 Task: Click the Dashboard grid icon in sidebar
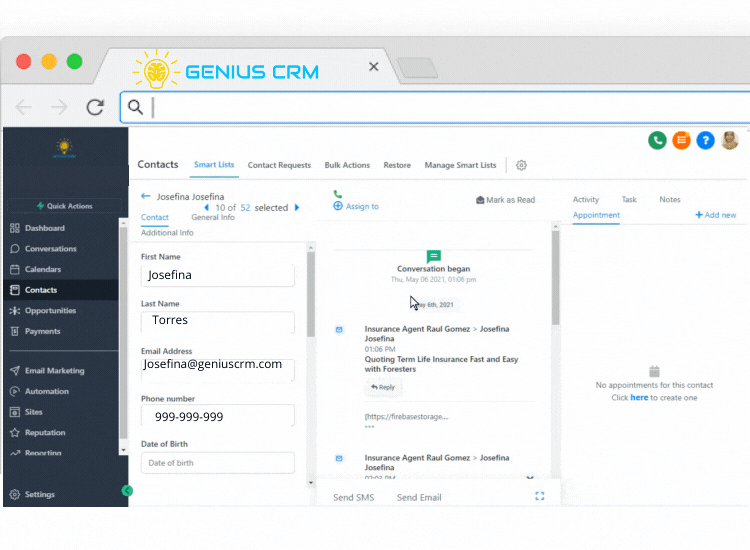point(15,228)
